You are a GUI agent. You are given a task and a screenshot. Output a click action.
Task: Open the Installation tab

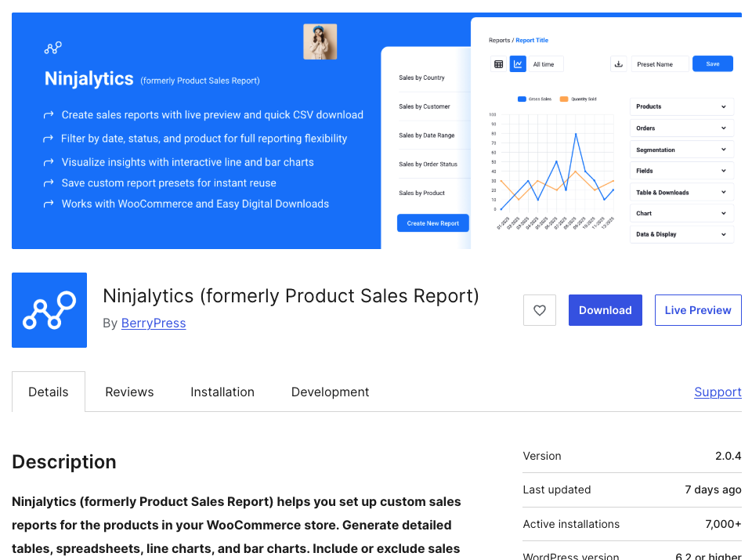click(x=222, y=392)
